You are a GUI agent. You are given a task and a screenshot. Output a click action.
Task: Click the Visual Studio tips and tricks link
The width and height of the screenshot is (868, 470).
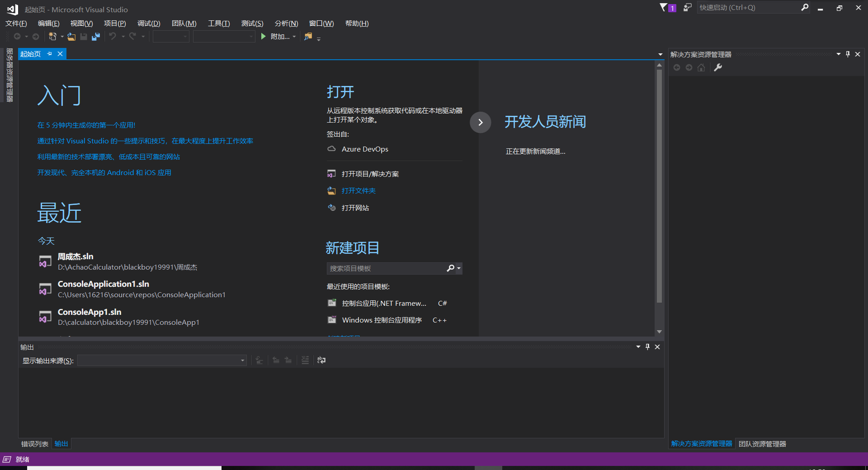pos(145,141)
